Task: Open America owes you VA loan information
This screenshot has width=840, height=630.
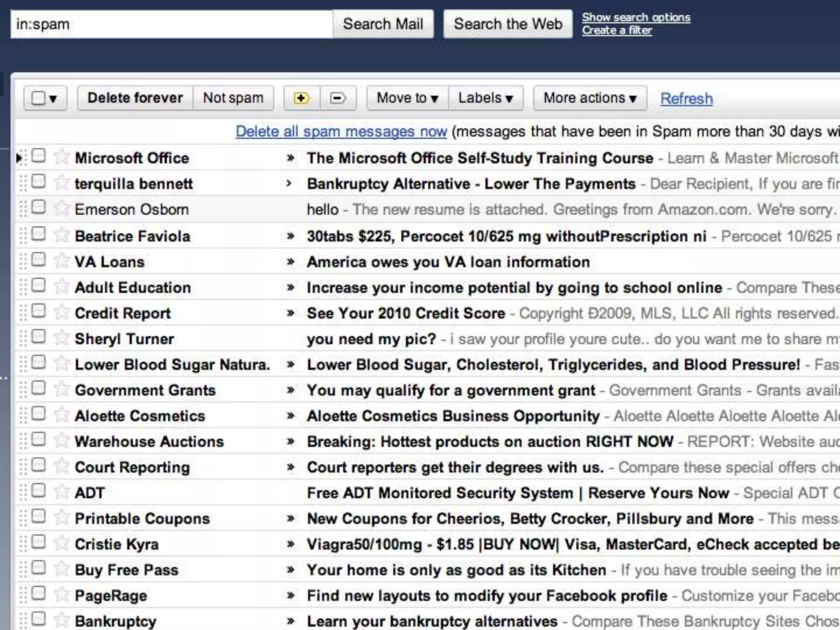Action: coord(448,262)
